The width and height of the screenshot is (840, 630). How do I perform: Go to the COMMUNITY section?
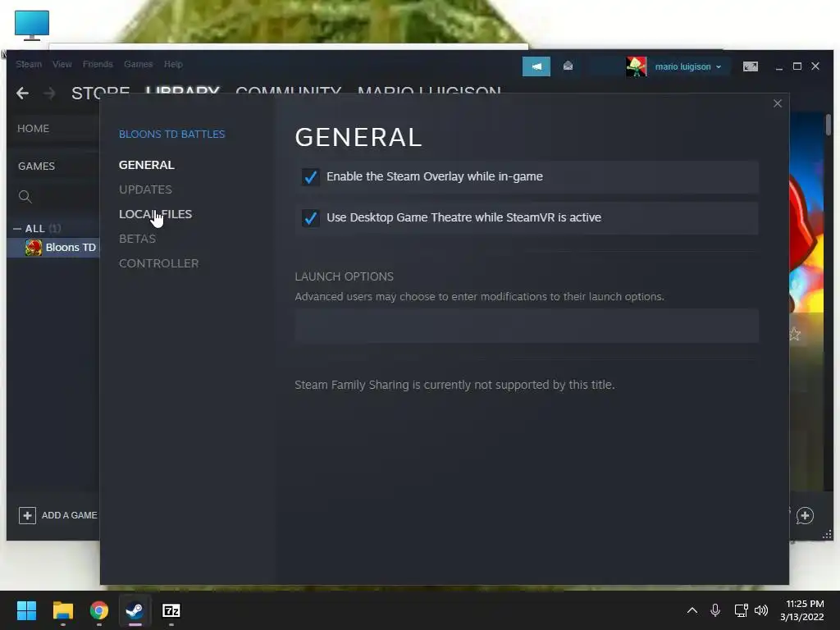(288, 93)
